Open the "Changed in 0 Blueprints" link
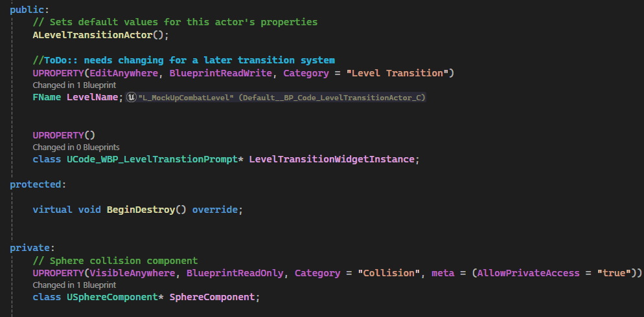This screenshot has height=317, width=644. tap(76, 147)
